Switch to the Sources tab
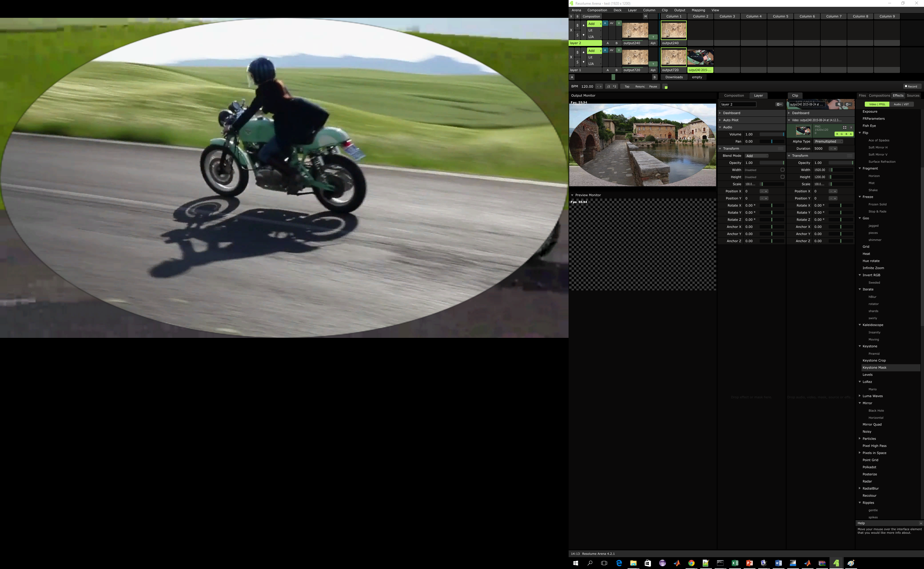Image resolution: width=924 pixels, height=569 pixels. (x=913, y=96)
